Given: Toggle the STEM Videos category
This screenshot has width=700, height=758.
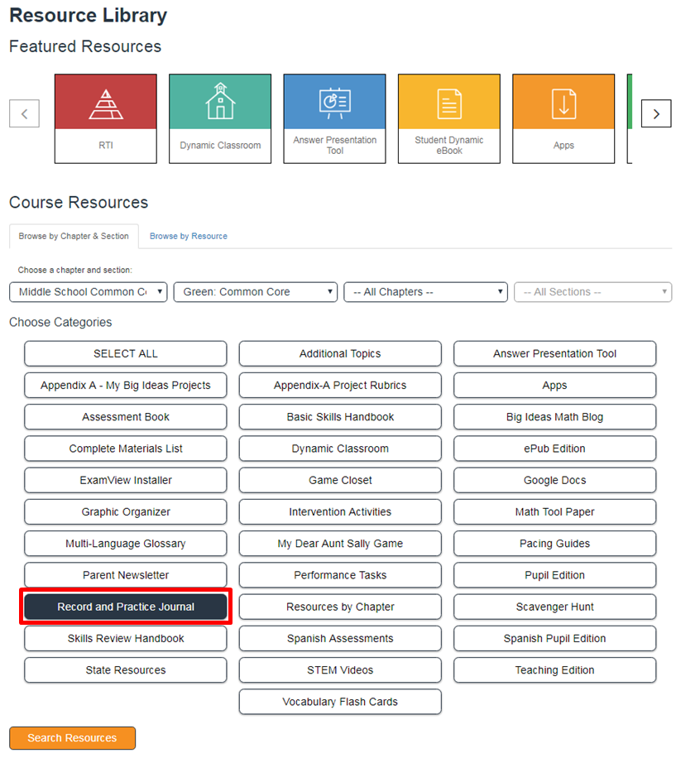Looking at the screenshot, I should click(340, 670).
